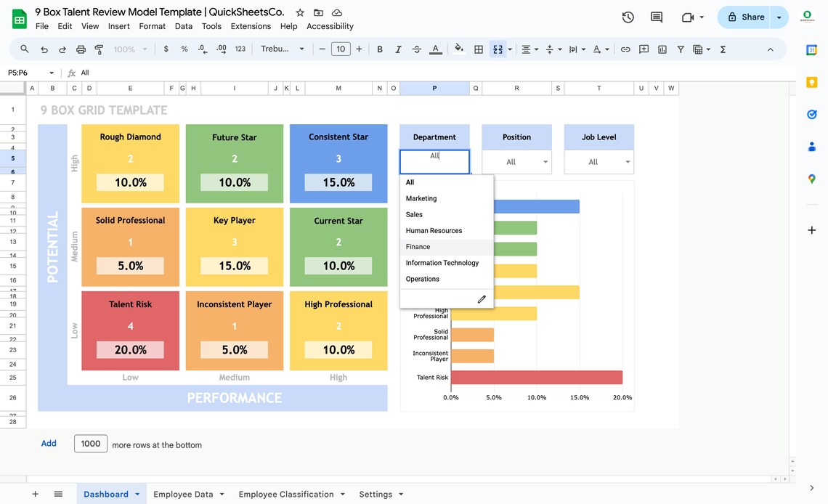Create a filter using toolbar icon
The height and width of the screenshot is (504, 828).
coord(680,49)
